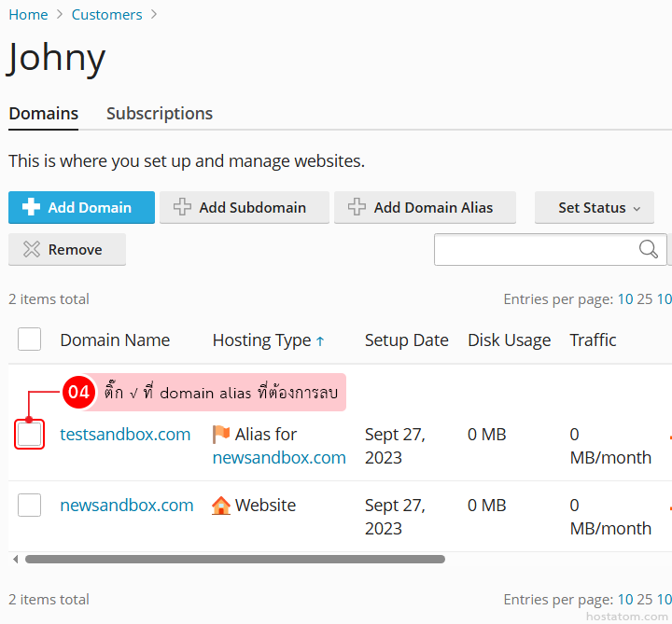Click the Hosting Type sort arrow
The image size is (672, 624).
(x=320, y=341)
